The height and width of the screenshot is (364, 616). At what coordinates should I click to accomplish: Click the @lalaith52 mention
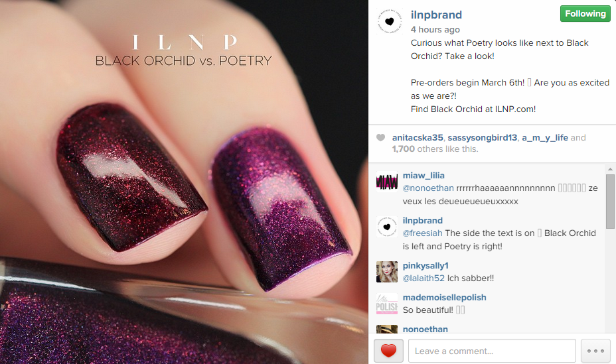pyautogui.click(x=424, y=278)
